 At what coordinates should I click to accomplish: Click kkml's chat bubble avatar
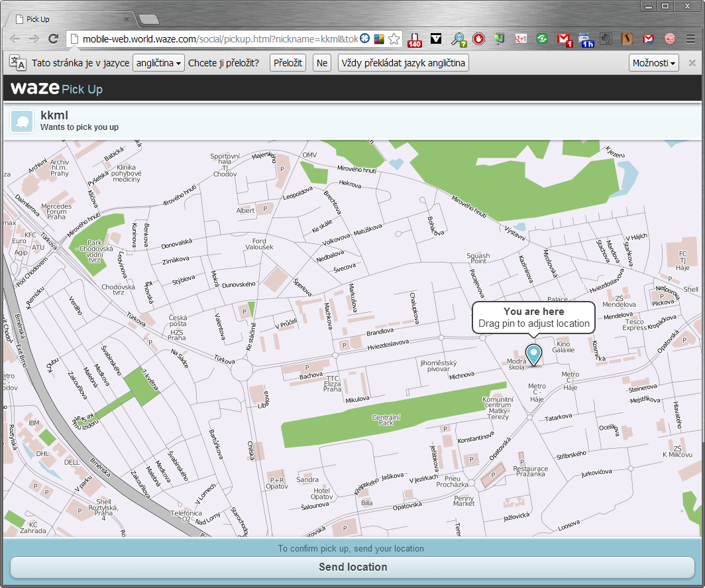(22, 121)
